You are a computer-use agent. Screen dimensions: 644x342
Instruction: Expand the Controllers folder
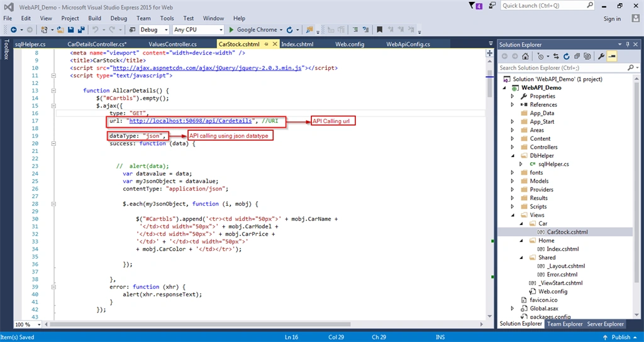[x=512, y=147]
